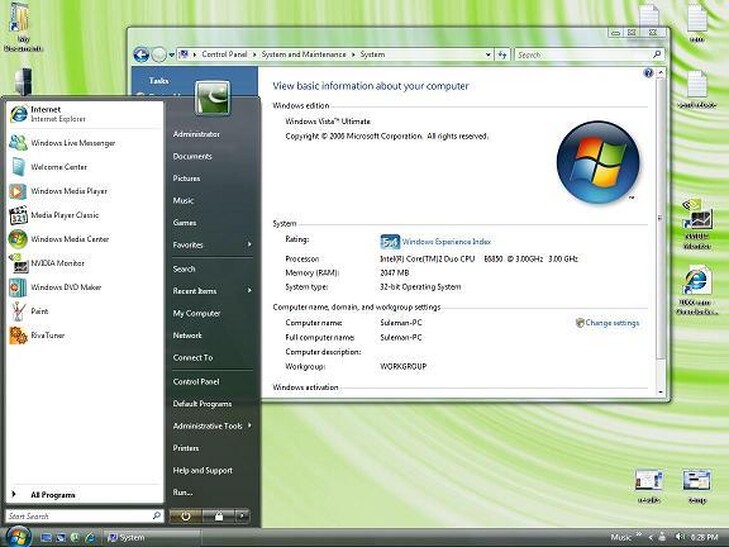Click Show Desktop quick launch icon

coord(46,538)
